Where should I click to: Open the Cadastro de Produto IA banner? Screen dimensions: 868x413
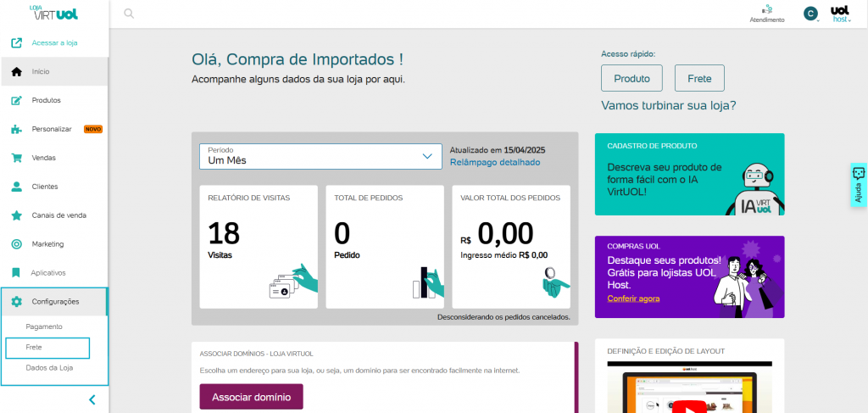point(689,174)
